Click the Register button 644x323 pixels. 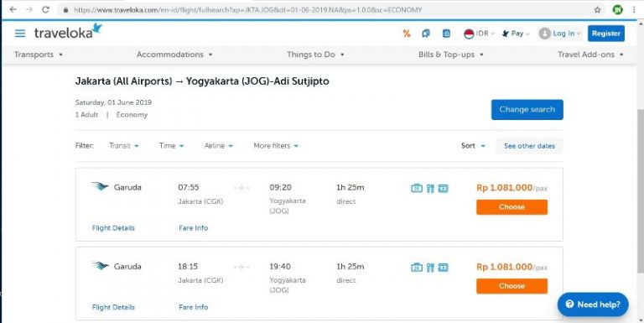605,34
